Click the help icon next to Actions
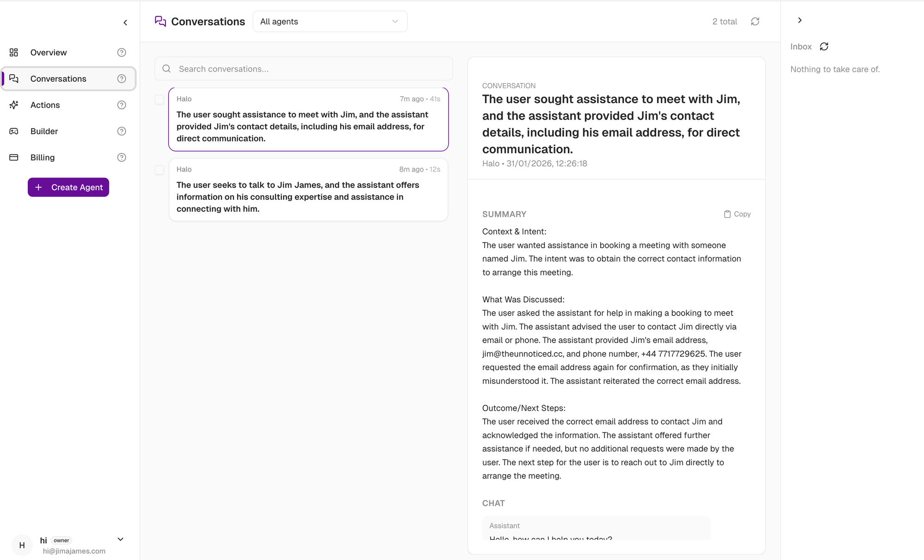 pyautogui.click(x=122, y=105)
